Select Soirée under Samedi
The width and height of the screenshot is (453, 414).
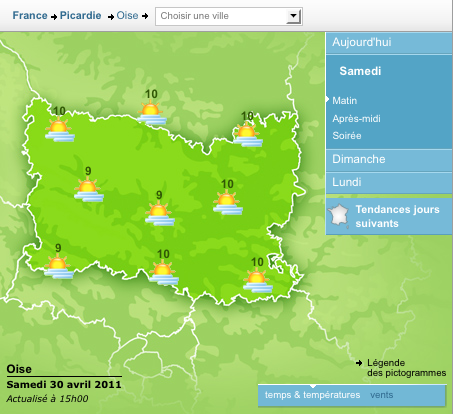click(347, 136)
